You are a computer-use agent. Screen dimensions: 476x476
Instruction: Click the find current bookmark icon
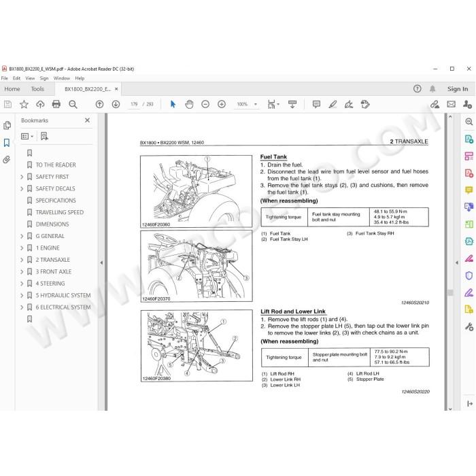click(x=44, y=136)
